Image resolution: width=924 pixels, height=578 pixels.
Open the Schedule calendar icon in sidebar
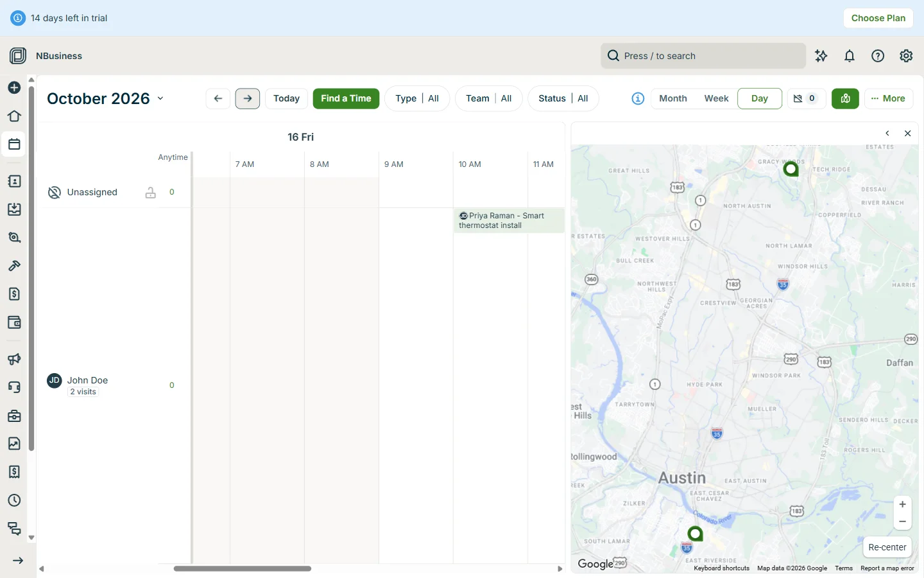14,144
